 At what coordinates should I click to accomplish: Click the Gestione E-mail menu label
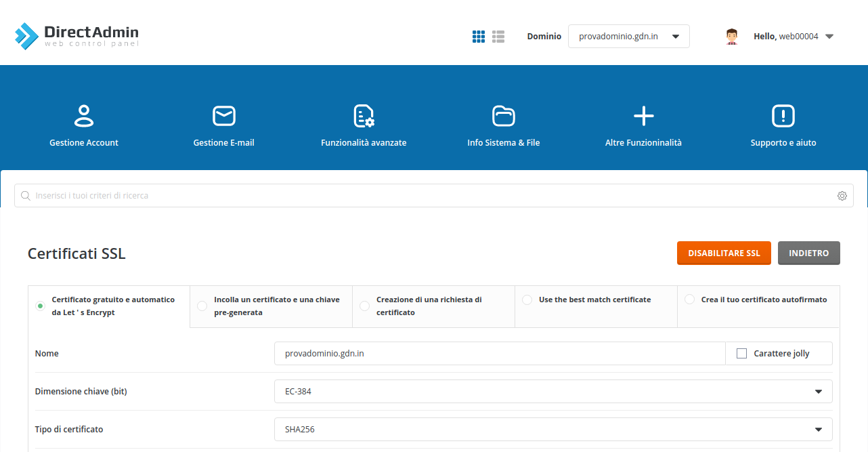[224, 143]
